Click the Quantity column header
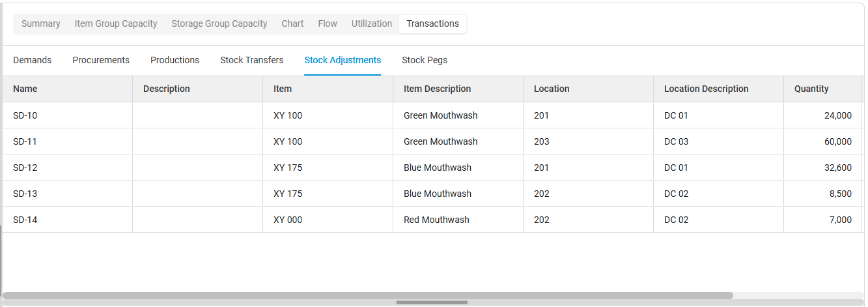Image resolution: width=868 pixels, height=307 pixels. pyautogui.click(x=811, y=89)
